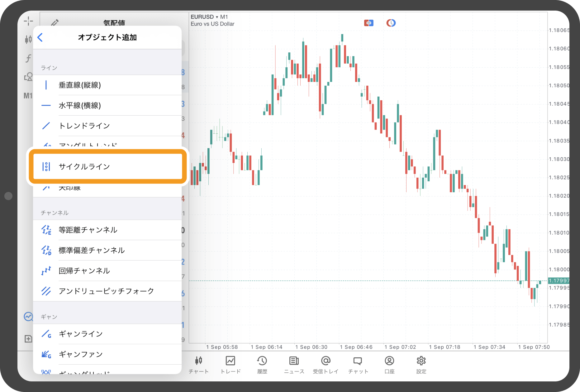The height and width of the screenshot is (392, 580).
Task: Click the Euro vs US Dollar chart subtitle
Action: tap(212, 24)
